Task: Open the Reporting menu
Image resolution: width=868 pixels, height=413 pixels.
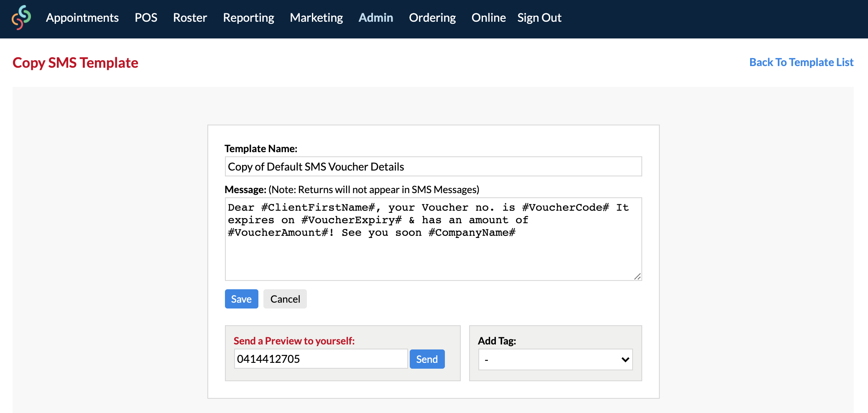Action: [x=249, y=18]
